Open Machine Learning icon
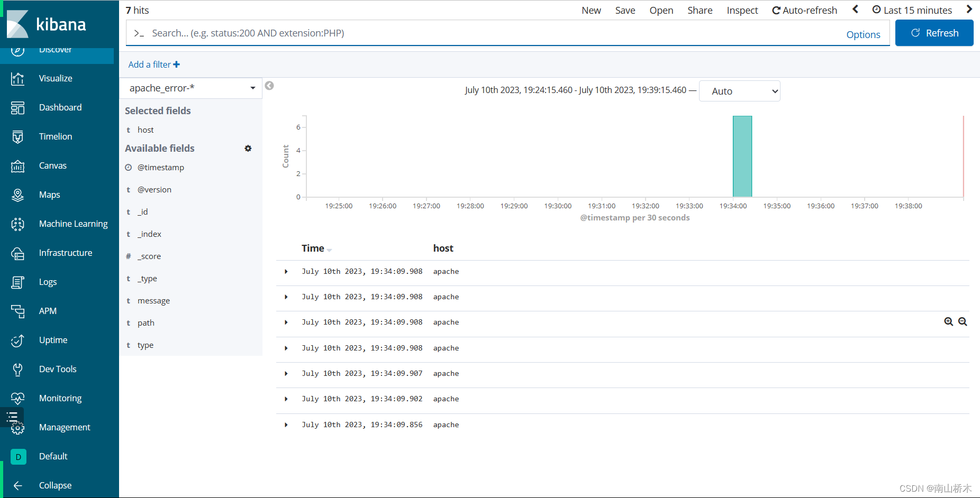980x498 pixels. pos(17,224)
